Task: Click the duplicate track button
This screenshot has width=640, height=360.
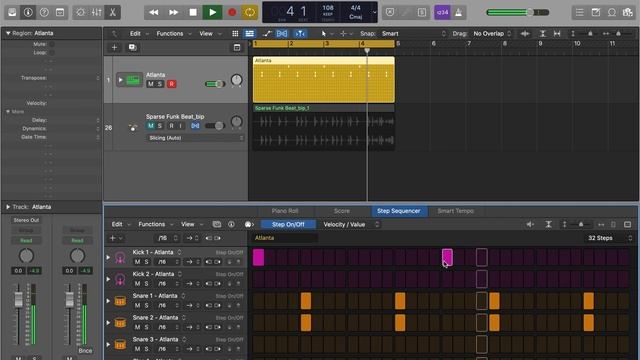Action: pyautogui.click(x=132, y=47)
